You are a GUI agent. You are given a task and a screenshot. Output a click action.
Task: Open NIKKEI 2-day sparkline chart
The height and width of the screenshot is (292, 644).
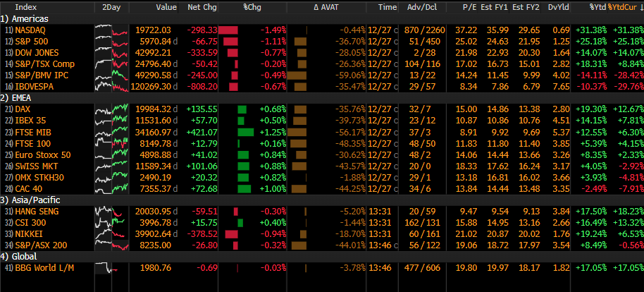(x=112, y=234)
